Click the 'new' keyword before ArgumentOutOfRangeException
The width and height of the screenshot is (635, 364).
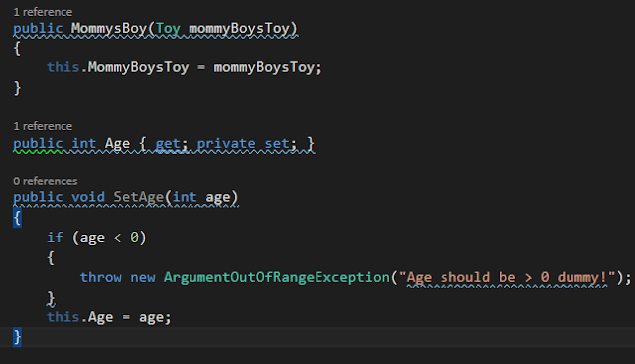(143, 278)
